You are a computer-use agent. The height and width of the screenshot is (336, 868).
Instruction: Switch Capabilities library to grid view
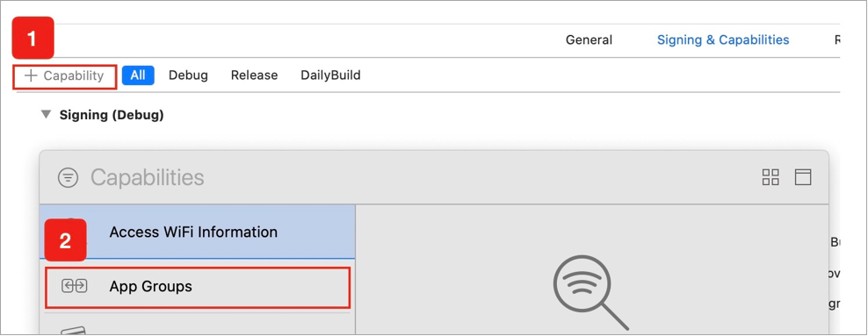(770, 177)
